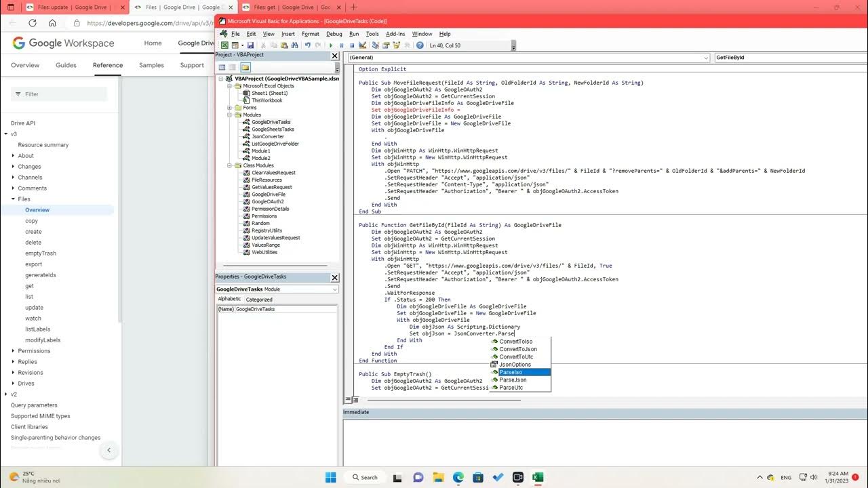
Task: Click the Break pause icon
Action: click(341, 45)
